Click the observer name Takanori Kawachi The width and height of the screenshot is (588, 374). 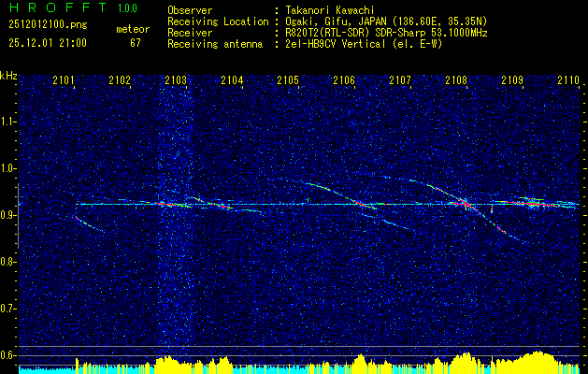(x=330, y=11)
